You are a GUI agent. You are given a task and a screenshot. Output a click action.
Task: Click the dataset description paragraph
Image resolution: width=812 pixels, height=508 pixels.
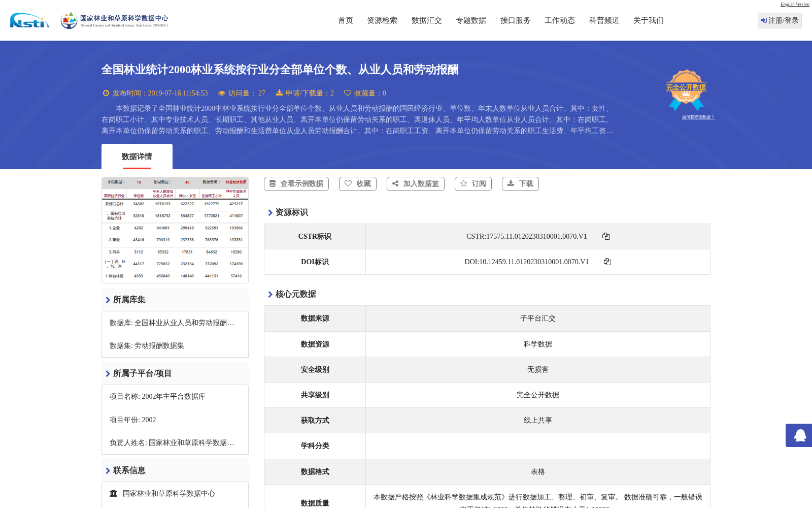coord(357,119)
